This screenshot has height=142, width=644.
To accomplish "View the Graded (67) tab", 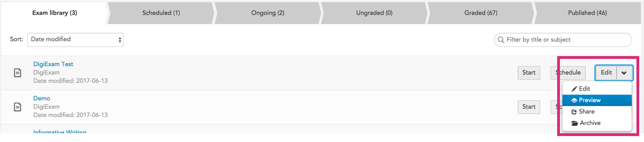I will 481,13.
